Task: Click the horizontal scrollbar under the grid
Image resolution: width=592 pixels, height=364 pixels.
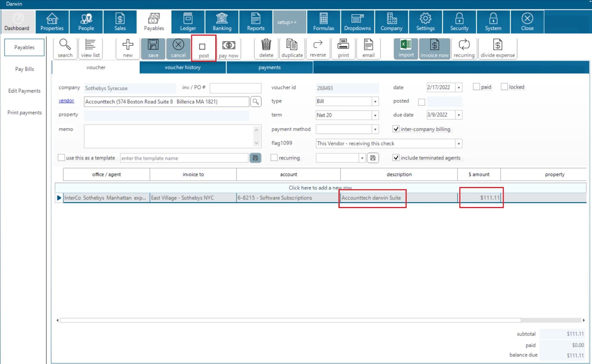Action: (290, 320)
